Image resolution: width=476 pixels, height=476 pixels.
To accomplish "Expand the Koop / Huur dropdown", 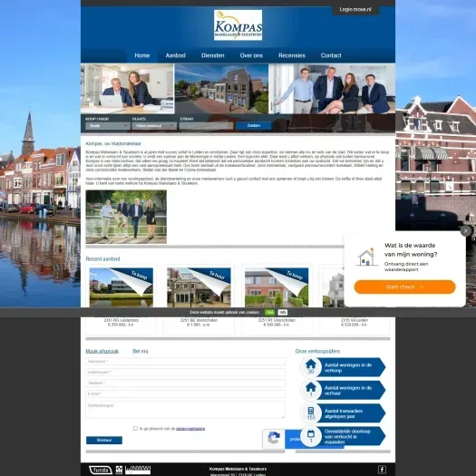I will (x=108, y=126).
